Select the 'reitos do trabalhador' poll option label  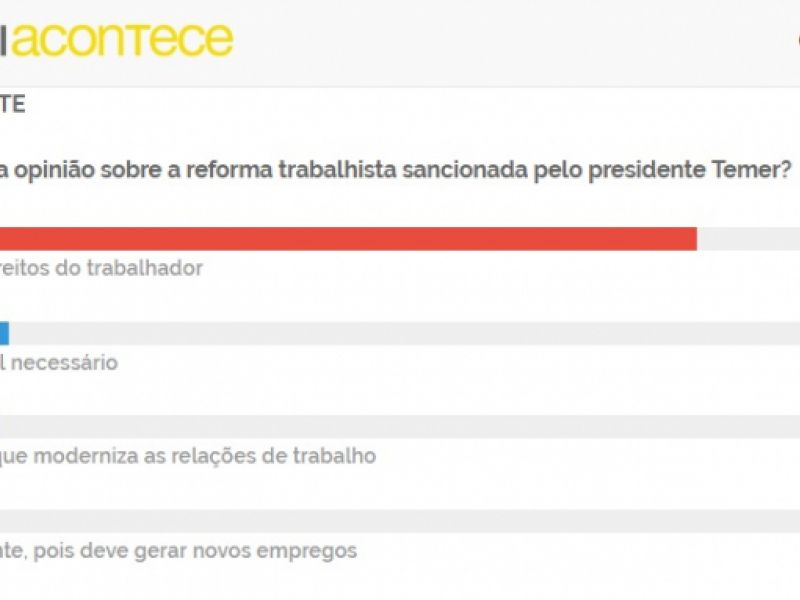[x=101, y=268]
